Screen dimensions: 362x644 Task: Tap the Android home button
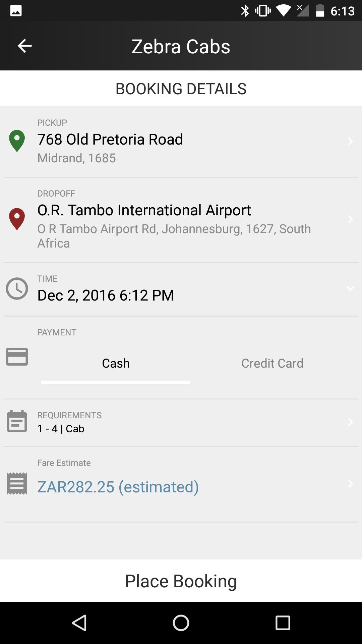tap(181, 623)
